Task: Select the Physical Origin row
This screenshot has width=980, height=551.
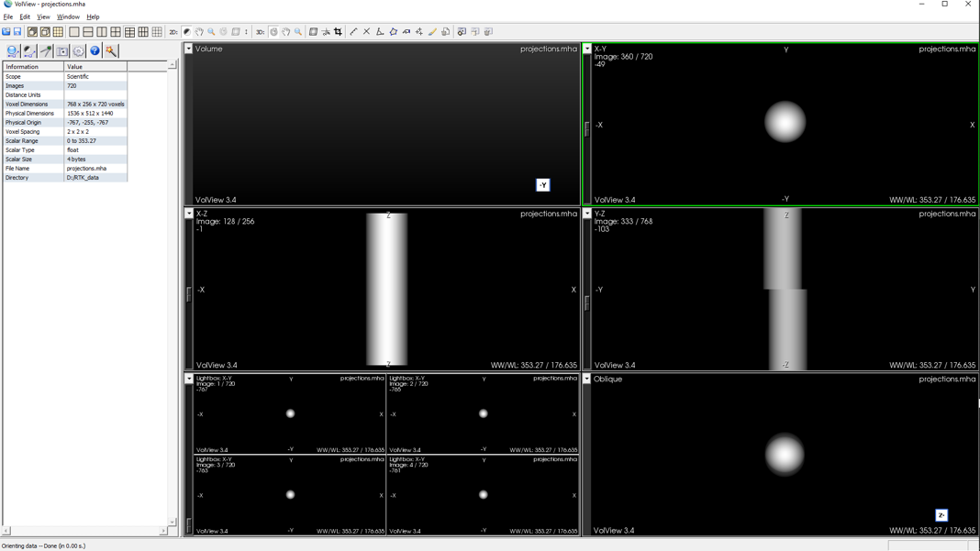Action: click(65, 123)
